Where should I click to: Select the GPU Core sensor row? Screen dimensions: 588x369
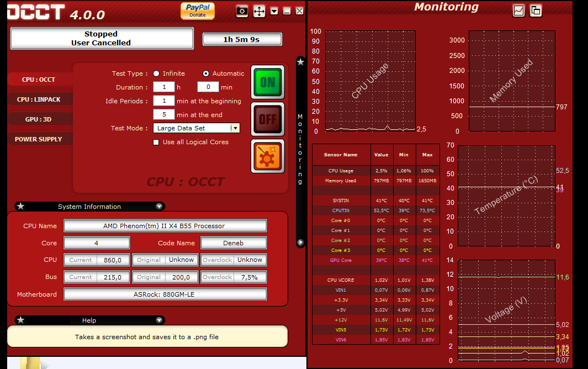click(376, 261)
